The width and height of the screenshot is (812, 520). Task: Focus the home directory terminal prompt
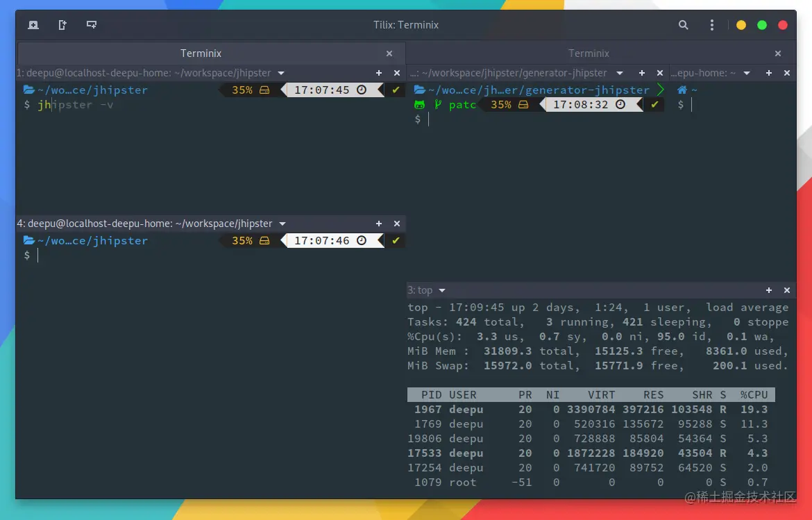(x=691, y=105)
